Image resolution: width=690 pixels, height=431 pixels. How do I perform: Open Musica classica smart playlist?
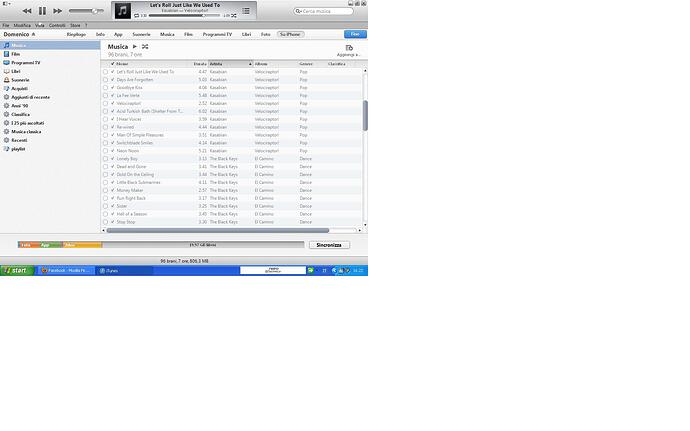pyautogui.click(x=50, y=132)
